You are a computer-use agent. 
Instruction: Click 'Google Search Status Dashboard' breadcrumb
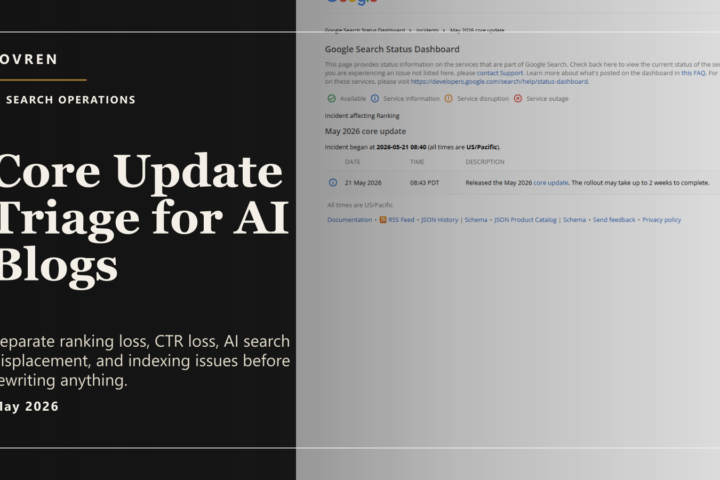[x=365, y=30]
